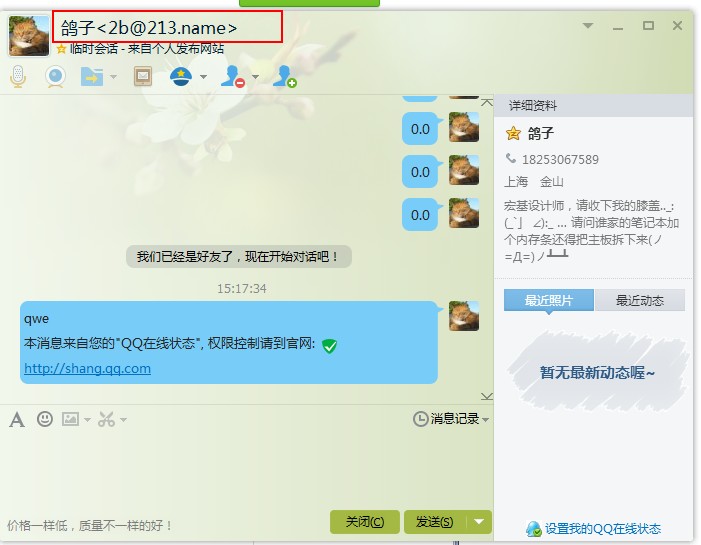Click the scroll up arrow of chat area
701x545 pixels.
click(x=487, y=102)
